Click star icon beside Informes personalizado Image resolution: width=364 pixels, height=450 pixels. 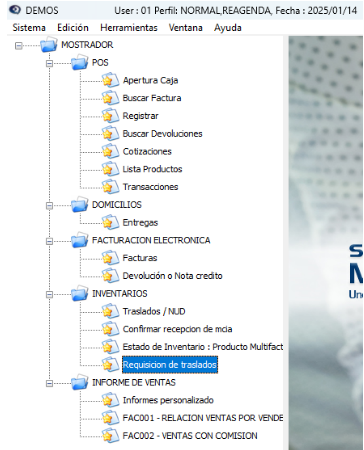[110, 400]
